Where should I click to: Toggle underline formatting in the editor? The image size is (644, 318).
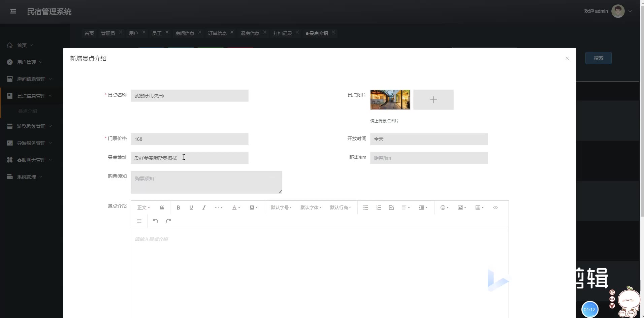[x=191, y=208]
